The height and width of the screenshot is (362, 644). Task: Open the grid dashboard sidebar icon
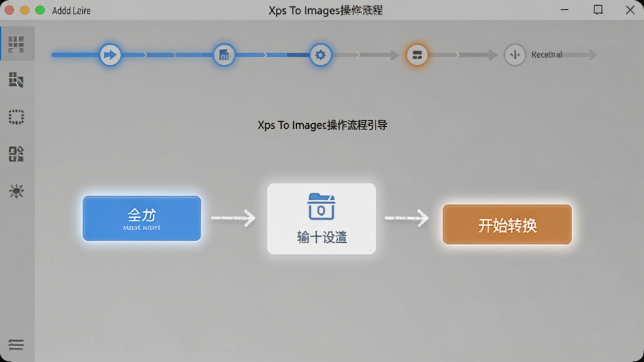click(16, 44)
